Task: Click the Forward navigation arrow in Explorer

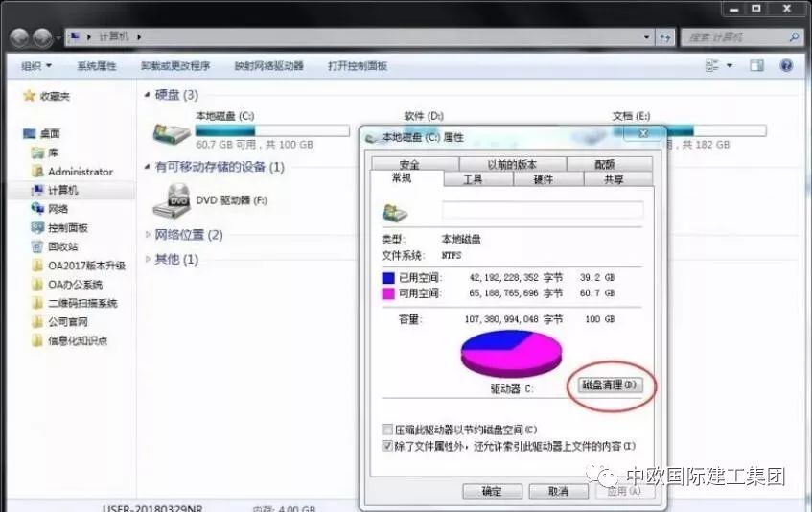Action: (x=42, y=37)
